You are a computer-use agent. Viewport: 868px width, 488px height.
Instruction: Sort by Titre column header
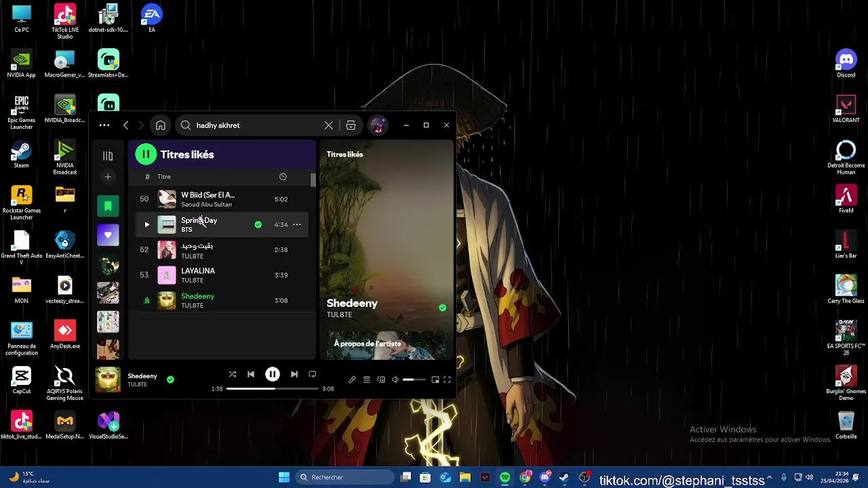pos(164,177)
